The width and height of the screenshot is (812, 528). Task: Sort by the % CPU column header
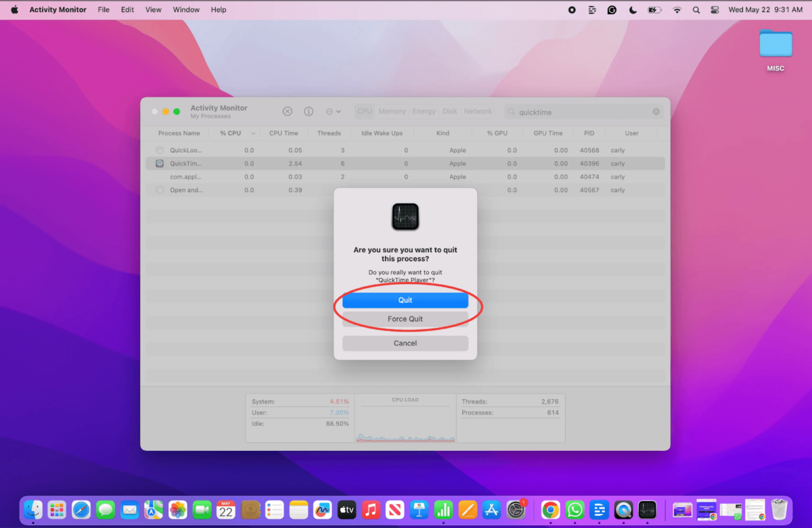tap(231, 133)
